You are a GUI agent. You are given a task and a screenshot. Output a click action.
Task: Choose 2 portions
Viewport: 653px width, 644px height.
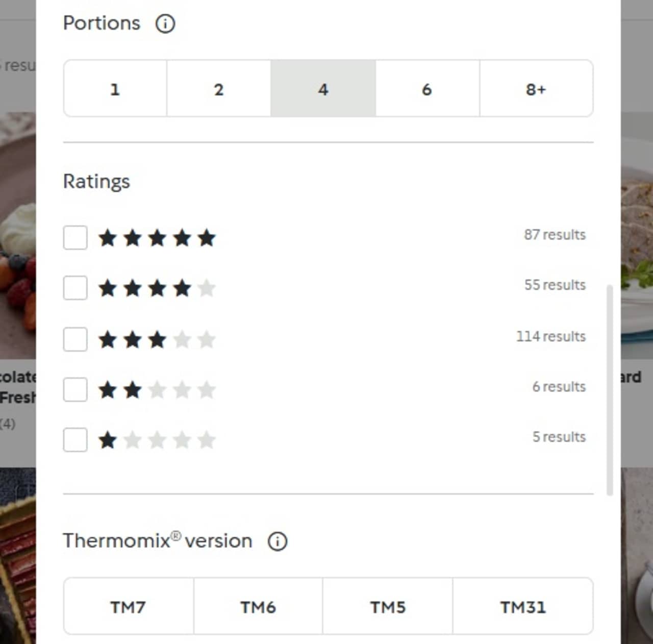coord(219,89)
